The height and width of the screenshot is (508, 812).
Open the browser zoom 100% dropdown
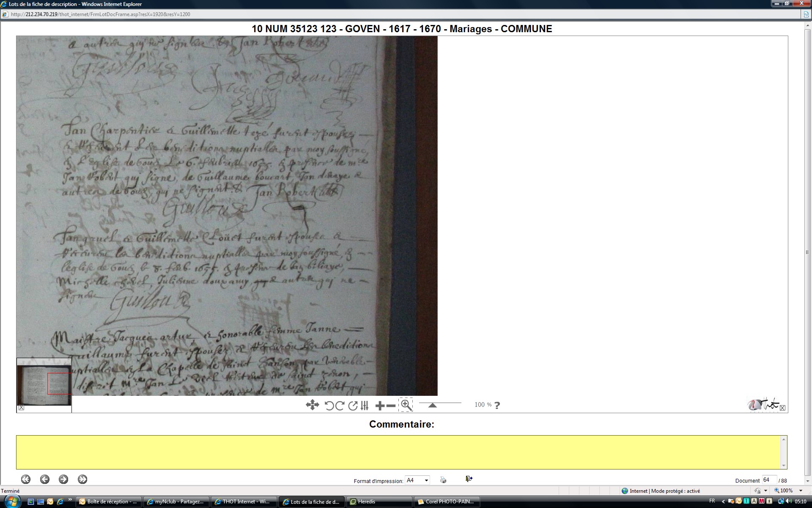click(801, 491)
